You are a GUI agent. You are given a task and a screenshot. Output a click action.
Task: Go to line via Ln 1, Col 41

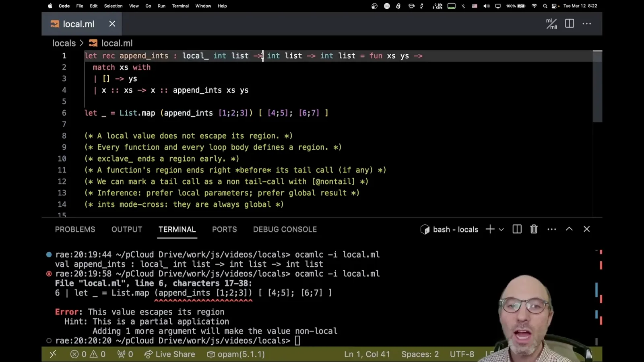367,354
